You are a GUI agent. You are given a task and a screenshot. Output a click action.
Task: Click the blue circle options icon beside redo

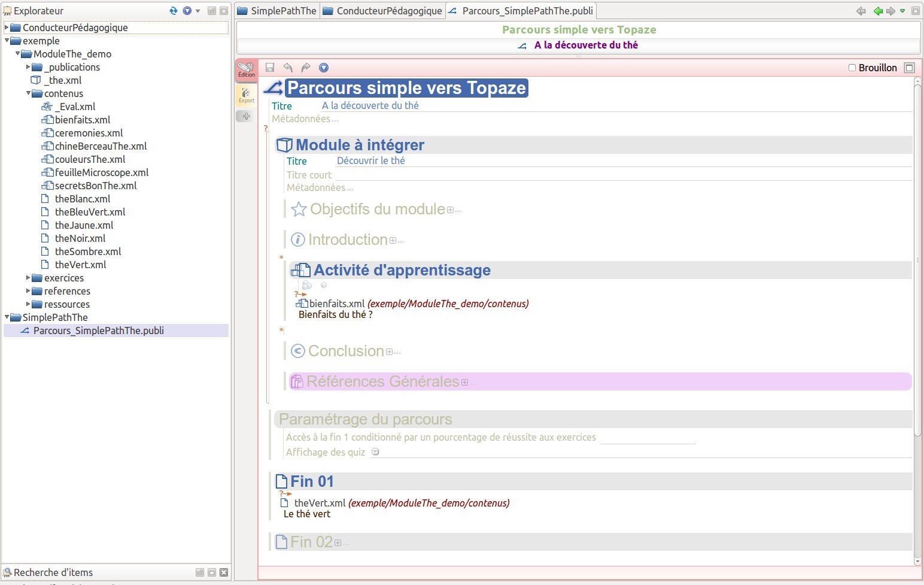pyautogui.click(x=324, y=68)
